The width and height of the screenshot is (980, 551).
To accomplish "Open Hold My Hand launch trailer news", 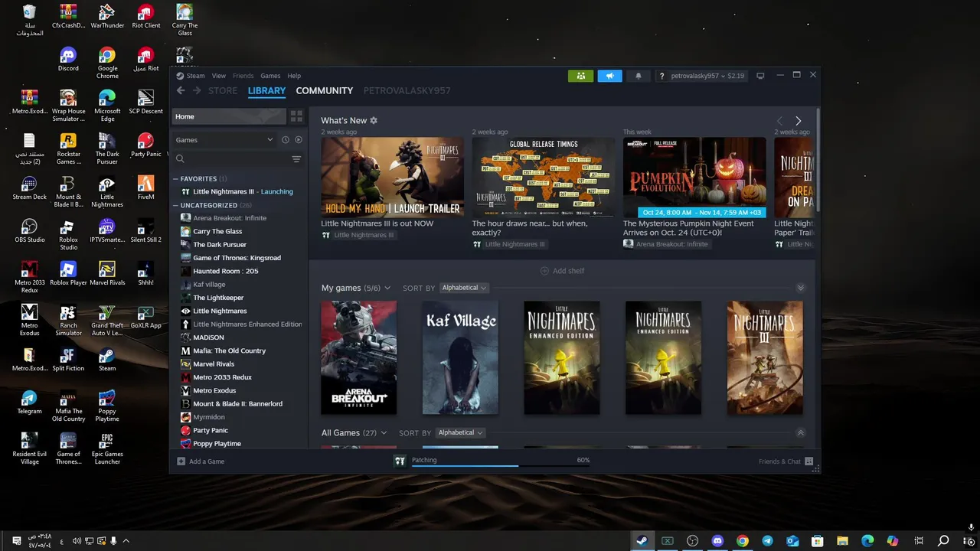I will pyautogui.click(x=392, y=178).
